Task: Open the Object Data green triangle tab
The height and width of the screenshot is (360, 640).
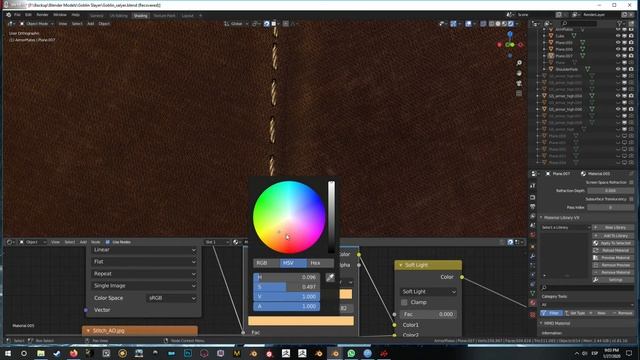Action: click(x=532, y=293)
